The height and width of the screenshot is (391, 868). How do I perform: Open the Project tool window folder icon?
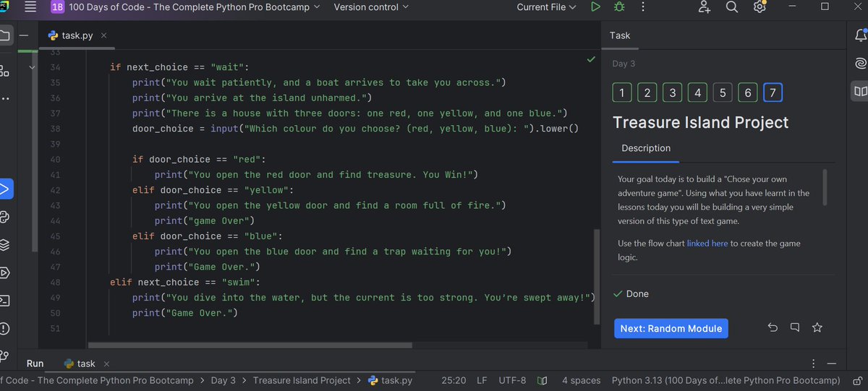coord(4,35)
